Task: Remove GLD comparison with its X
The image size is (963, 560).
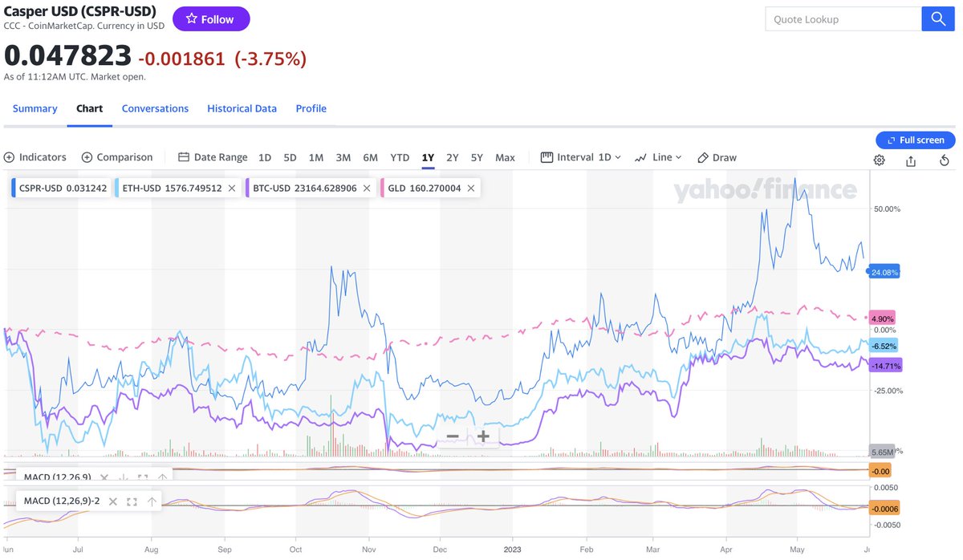Action: (471, 189)
